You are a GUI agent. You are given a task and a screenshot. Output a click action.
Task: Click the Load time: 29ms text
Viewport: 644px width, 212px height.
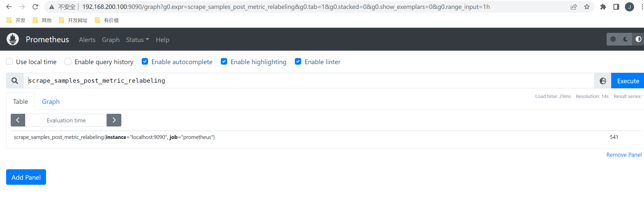click(x=553, y=96)
